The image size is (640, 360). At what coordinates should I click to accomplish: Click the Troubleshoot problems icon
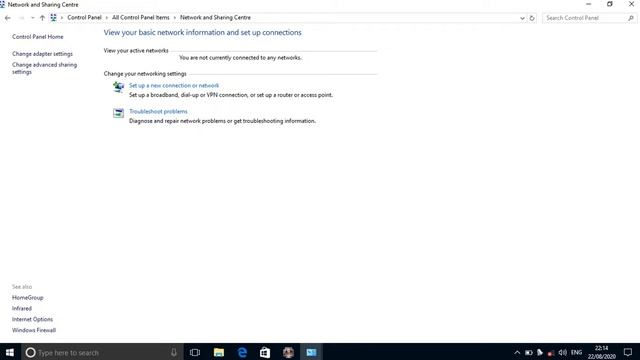[x=118, y=113]
